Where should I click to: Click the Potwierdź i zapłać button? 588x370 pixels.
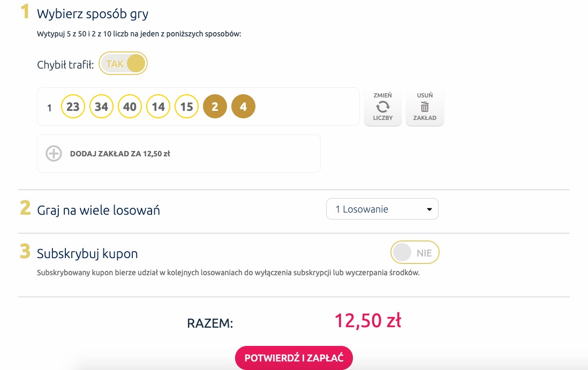coord(294,358)
